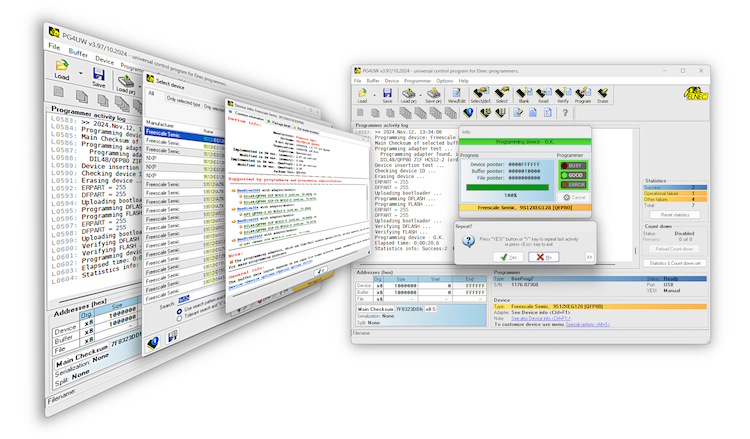The width and height of the screenshot is (750, 439).
Task: Click 'BeeProg2' programmer type text
Action: pyautogui.click(x=522, y=279)
